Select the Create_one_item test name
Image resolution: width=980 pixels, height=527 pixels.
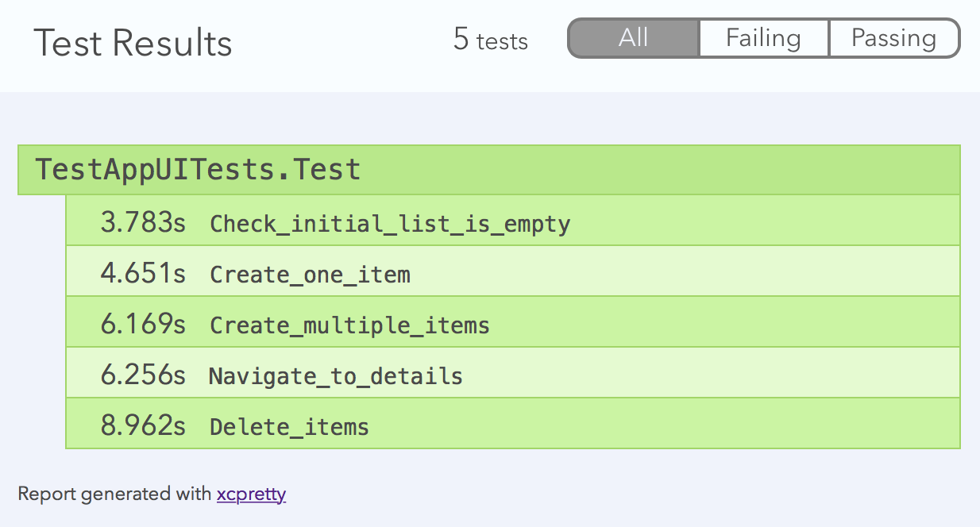coord(310,275)
